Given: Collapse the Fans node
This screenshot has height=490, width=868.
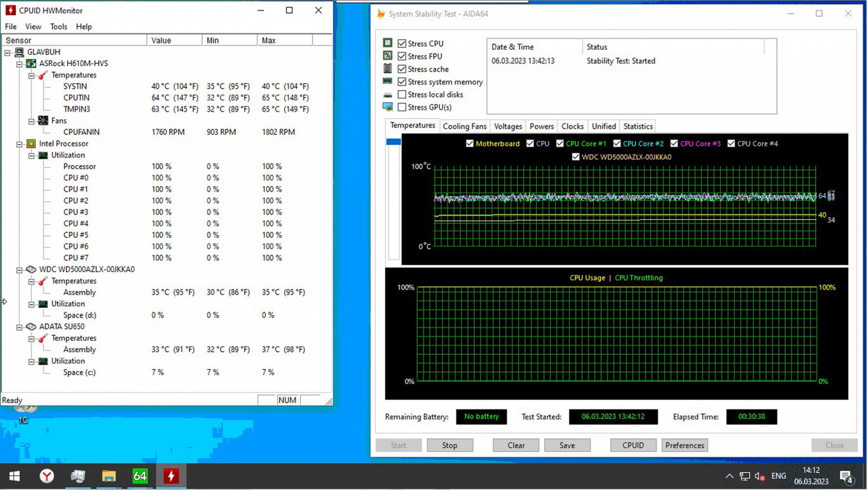Looking at the screenshot, I should coord(31,122).
